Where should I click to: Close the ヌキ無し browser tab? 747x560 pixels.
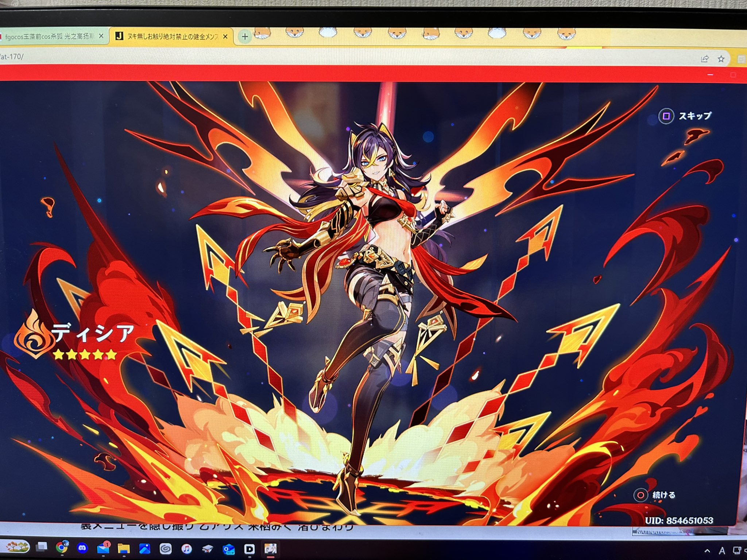tap(225, 37)
